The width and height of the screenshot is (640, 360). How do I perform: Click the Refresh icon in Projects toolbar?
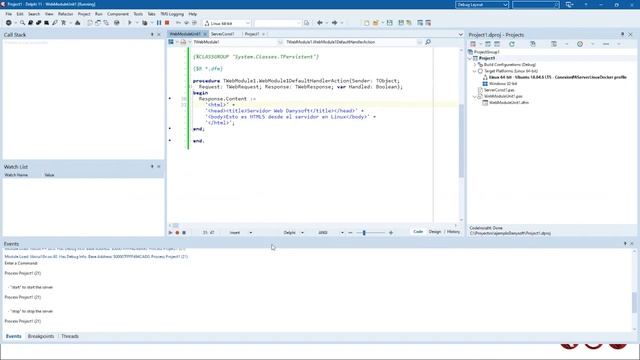click(x=512, y=44)
